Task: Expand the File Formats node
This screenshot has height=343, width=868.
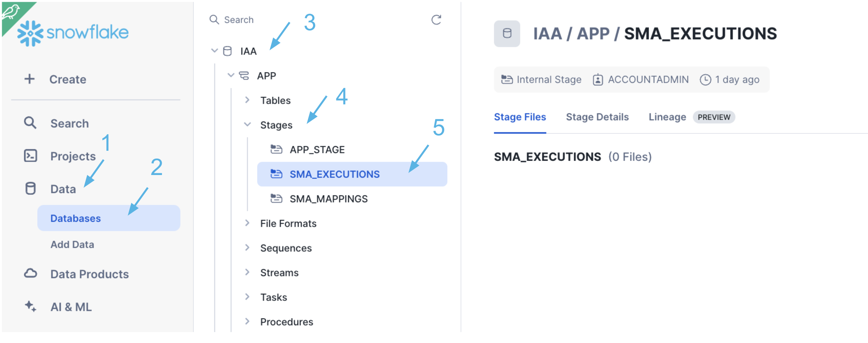Action: click(x=247, y=223)
